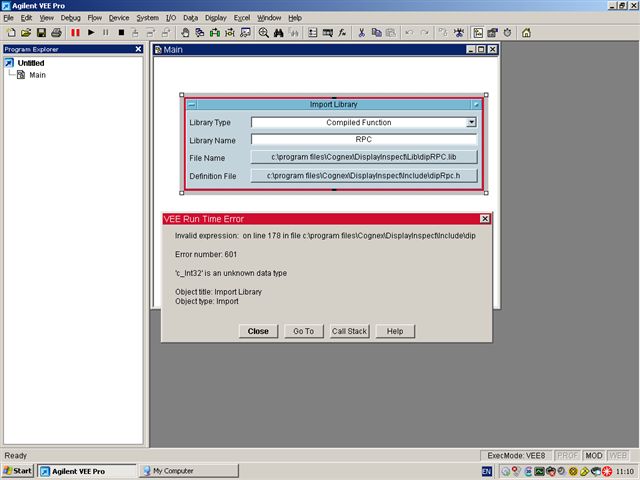Click the Call Stack button
The height and width of the screenshot is (480, 640).
(x=350, y=331)
